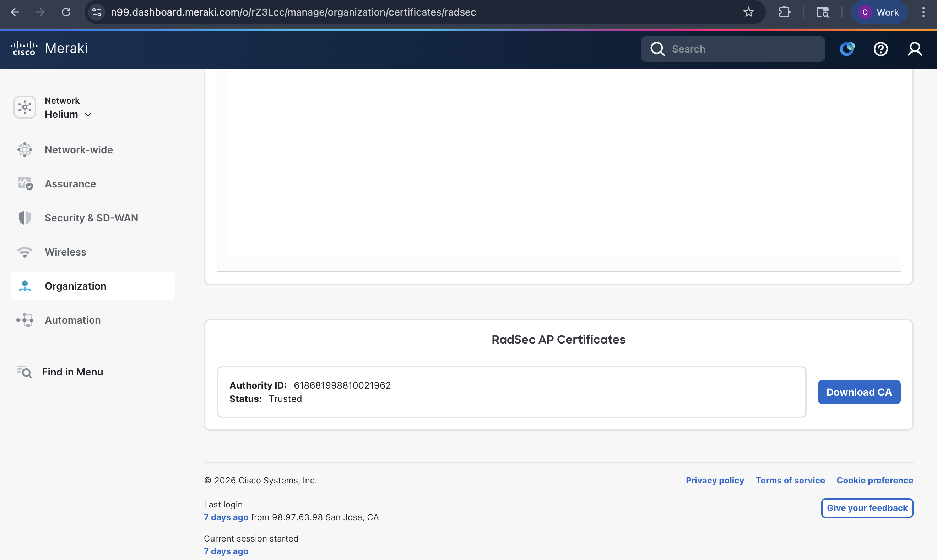The image size is (937, 560).
Task: Open the Work profile switcher
Action: click(x=879, y=12)
